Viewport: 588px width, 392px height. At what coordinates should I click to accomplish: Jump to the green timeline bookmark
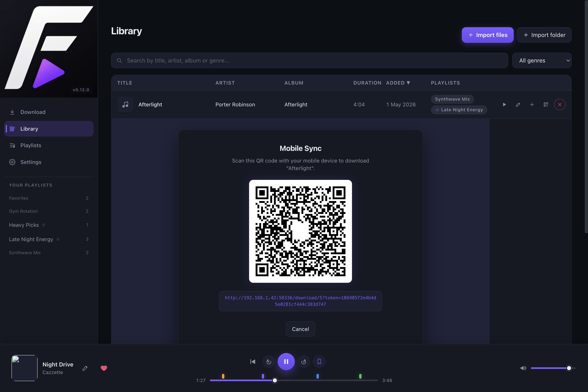point(360,376)
